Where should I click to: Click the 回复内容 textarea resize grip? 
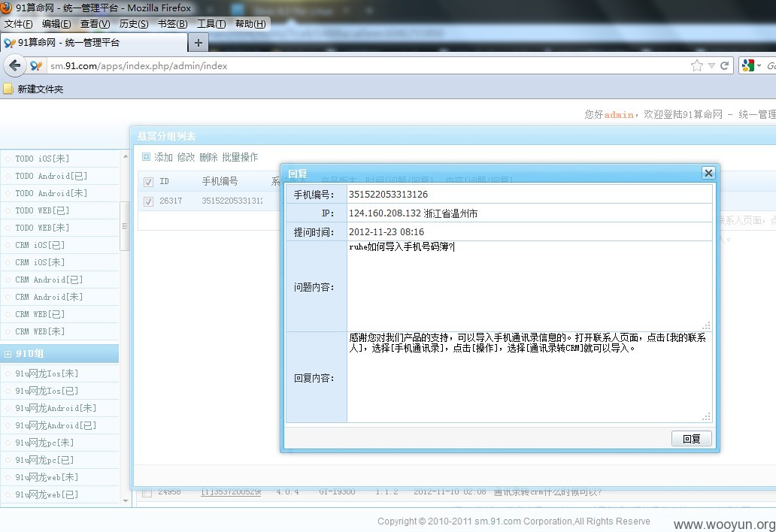[707, 417]
